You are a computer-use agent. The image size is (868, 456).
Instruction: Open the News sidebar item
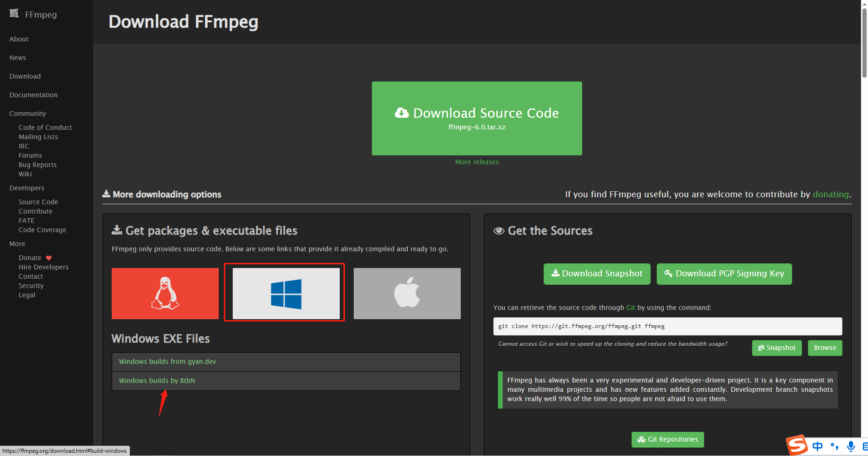18,58
